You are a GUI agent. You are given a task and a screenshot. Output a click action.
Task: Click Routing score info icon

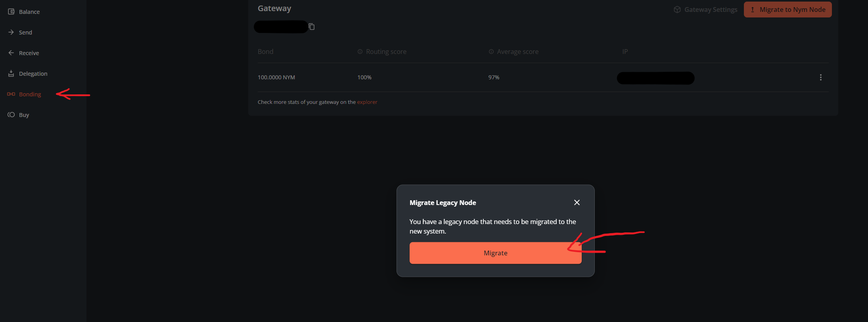click(x=360, y=52)
